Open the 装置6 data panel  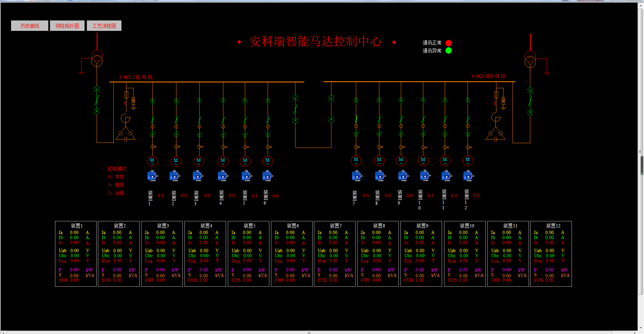tap(292, 254)
